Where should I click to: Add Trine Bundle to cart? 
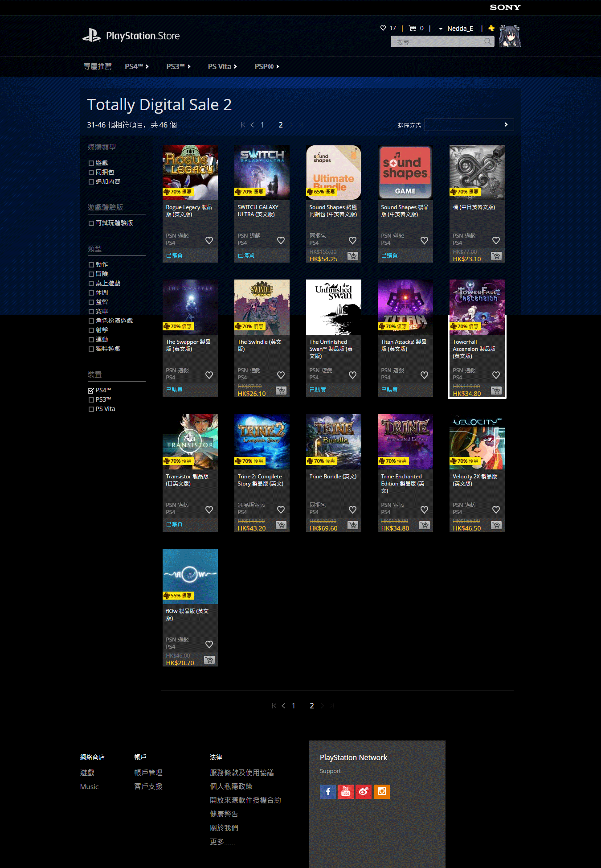(x=352, y=525)
